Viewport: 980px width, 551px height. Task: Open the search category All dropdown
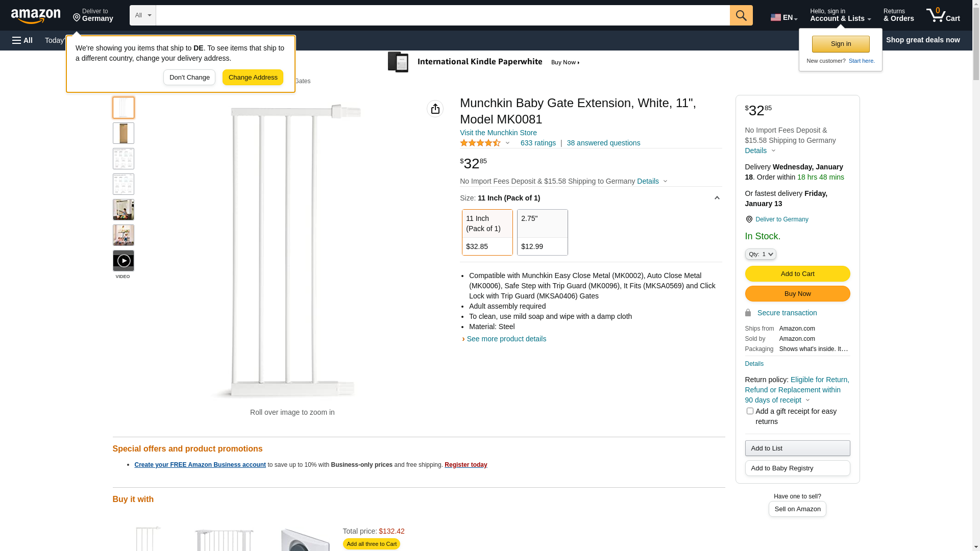tap(142, 15)
